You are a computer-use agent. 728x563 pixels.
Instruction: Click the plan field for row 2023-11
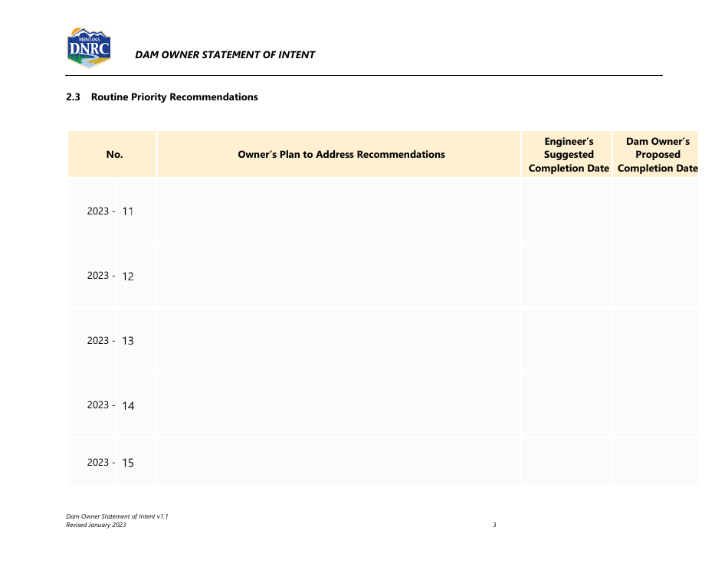pyautogui.click(x=339, y=211)
